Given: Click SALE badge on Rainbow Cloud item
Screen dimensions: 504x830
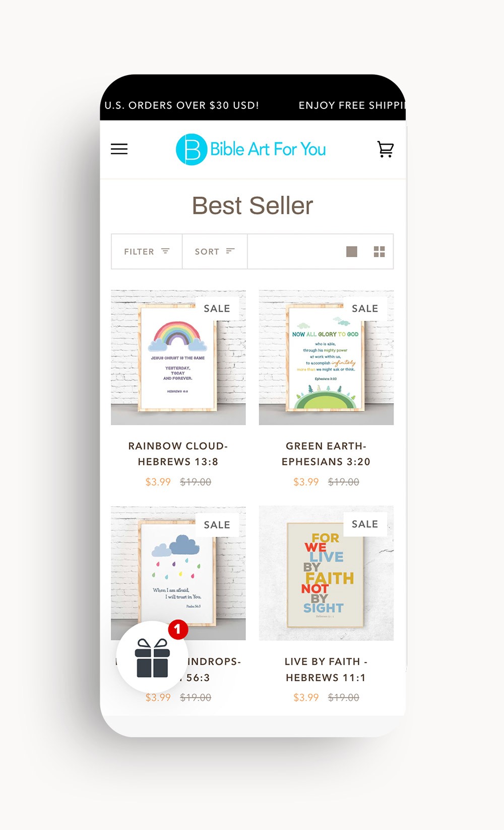Looking at the screenshot, I should [217, 309].
